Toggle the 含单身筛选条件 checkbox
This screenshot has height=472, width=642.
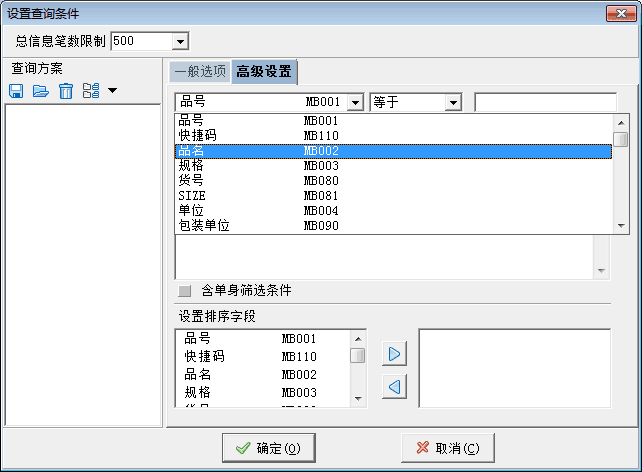(184, 291)
